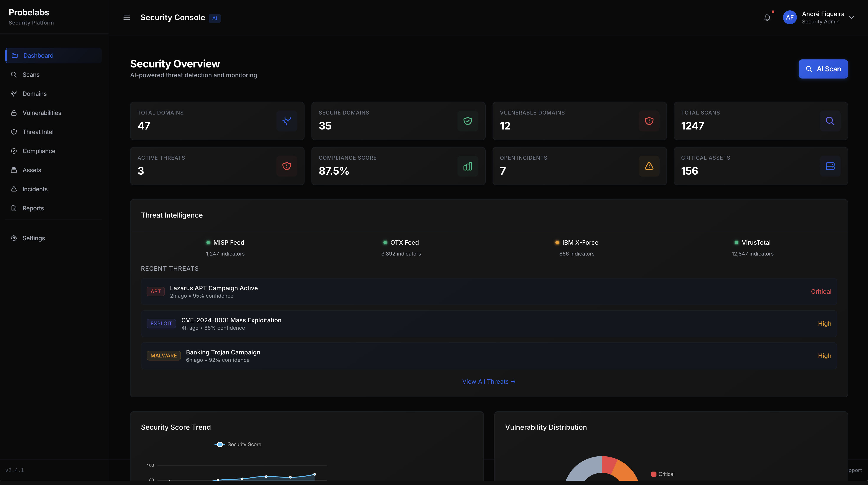Navigate to Vulnerabilities
868x485 pixels.
(x=54, y=113)
